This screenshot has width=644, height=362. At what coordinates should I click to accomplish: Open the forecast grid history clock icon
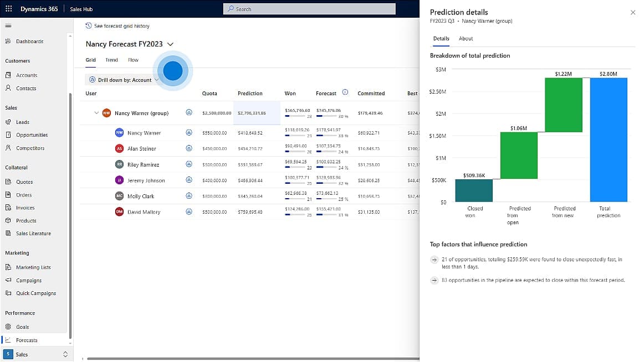88,26
